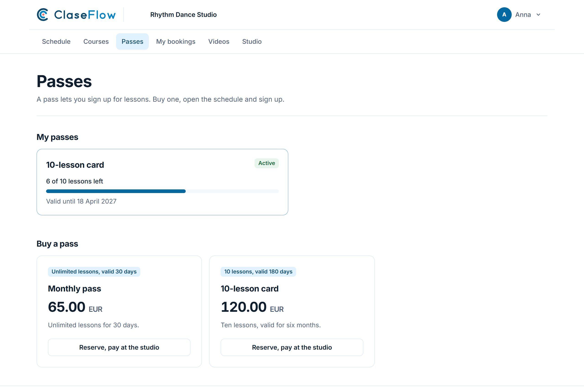Viewport: 584px width, 392px height.
Task: Open the My bookings tab
Action: coord(176,41)
